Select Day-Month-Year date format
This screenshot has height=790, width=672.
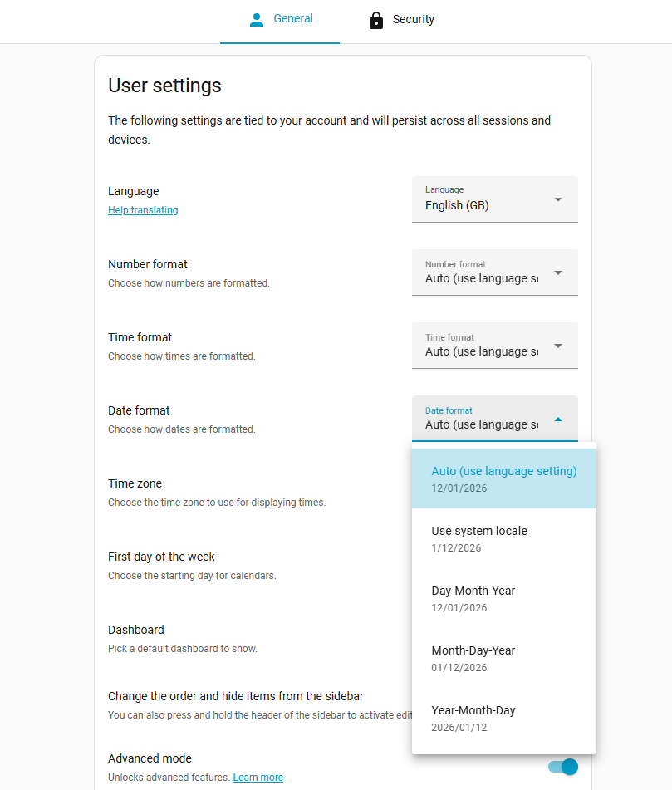coord(503,598)
